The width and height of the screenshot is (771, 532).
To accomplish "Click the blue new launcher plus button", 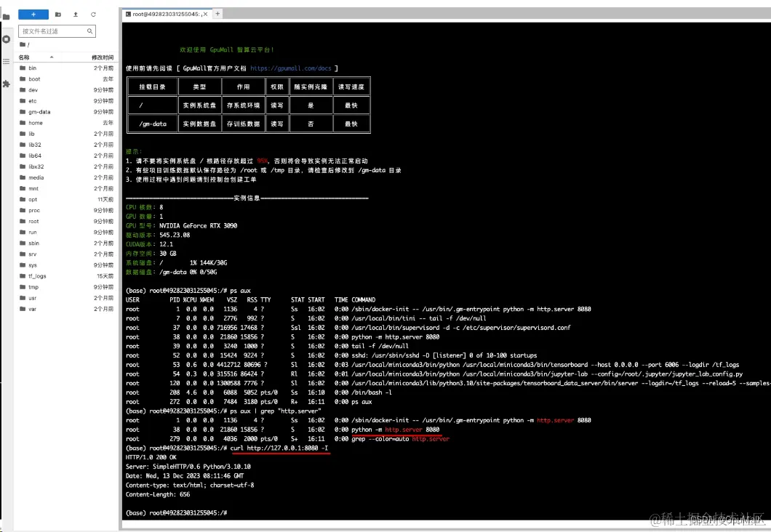I will tap(33, 15).
